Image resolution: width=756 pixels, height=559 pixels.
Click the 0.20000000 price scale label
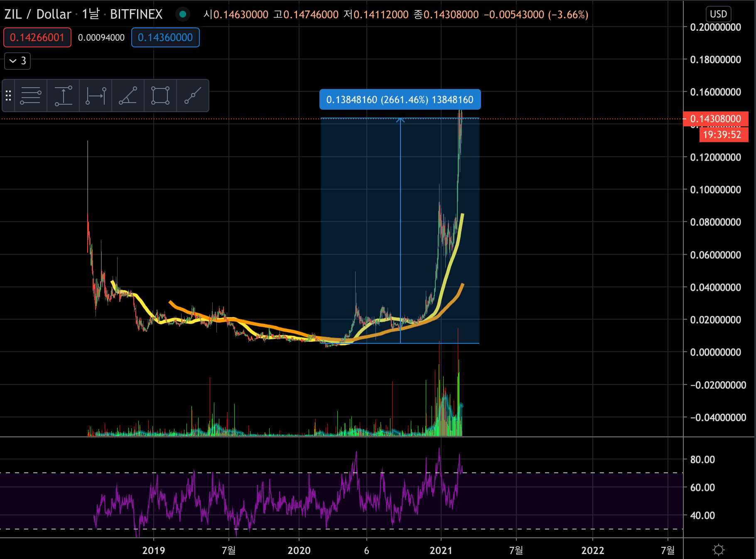click(716, 27)
